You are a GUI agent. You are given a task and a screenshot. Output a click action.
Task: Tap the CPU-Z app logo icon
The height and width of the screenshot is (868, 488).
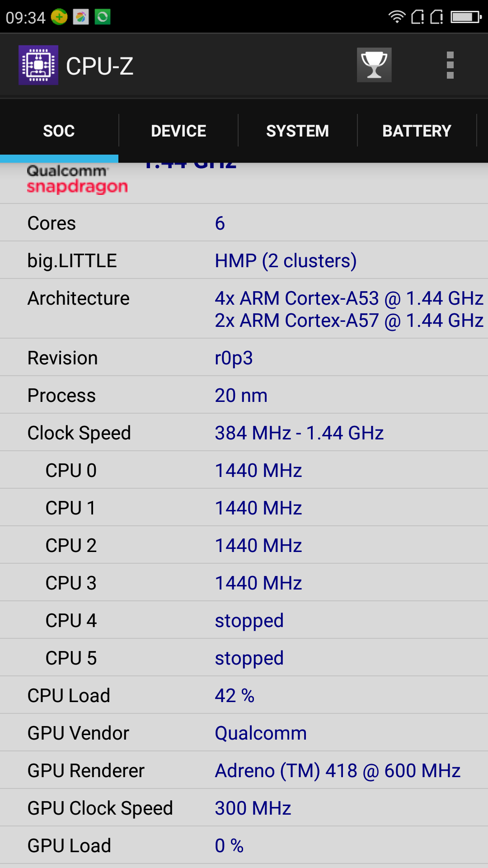coord(38,65)
